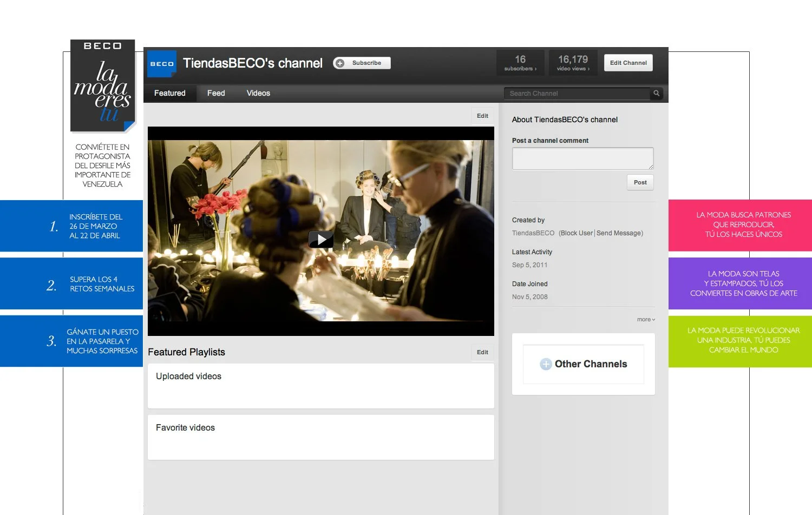Click Edit above the featured video

tap(482, 116)
